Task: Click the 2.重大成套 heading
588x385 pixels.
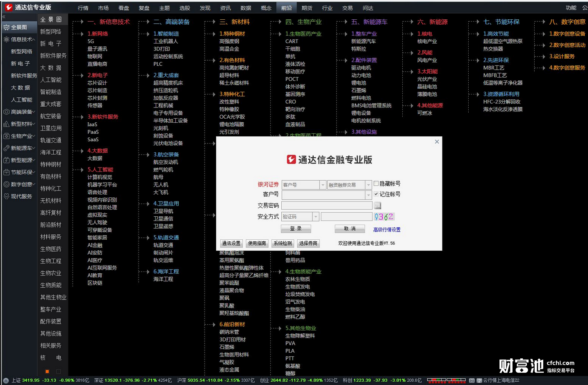Action: (x=166, y=75)
